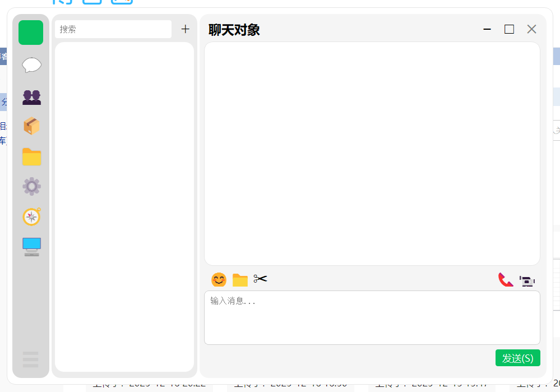Open the send-file folder icon above the message box
The height and width of the screenshot is (392, 560).
point(239,279)
